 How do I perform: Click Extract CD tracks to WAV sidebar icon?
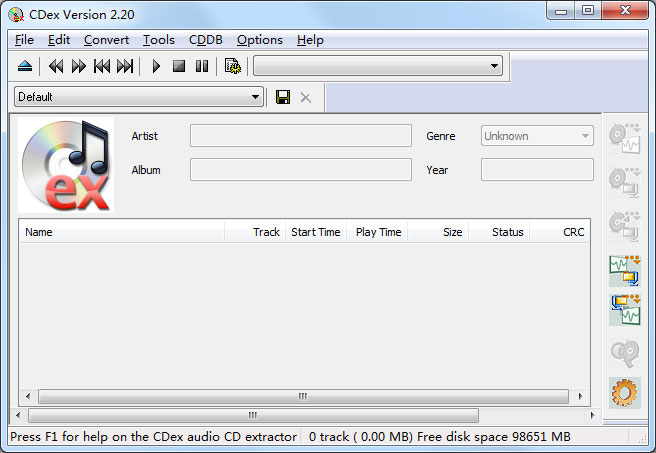tap(625, 138)
